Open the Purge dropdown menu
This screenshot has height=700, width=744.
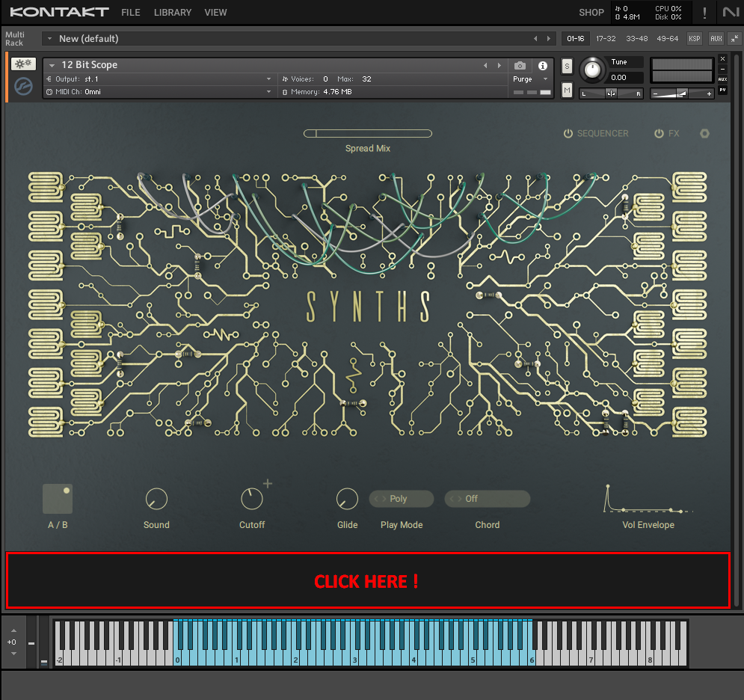529,79
